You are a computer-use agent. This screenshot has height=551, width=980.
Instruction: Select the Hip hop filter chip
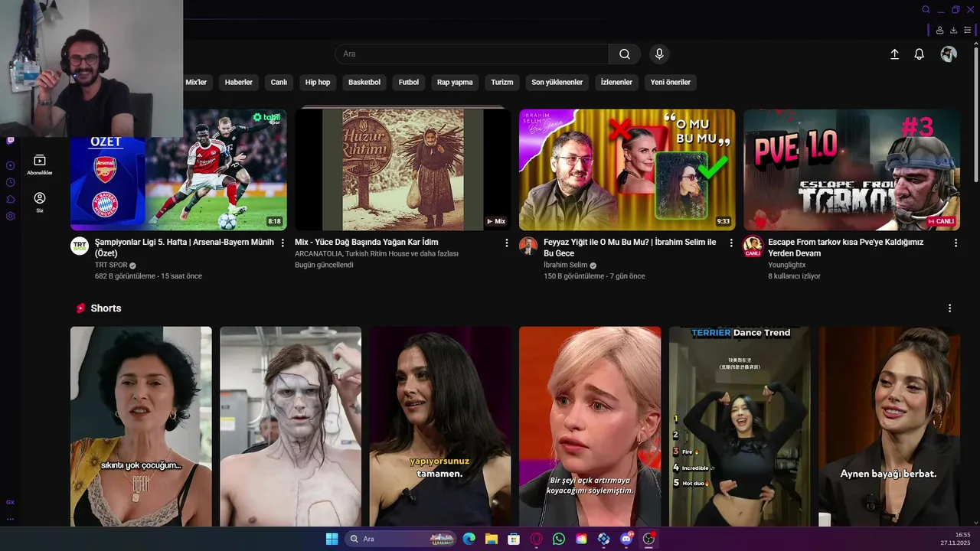tap(318, 82)
